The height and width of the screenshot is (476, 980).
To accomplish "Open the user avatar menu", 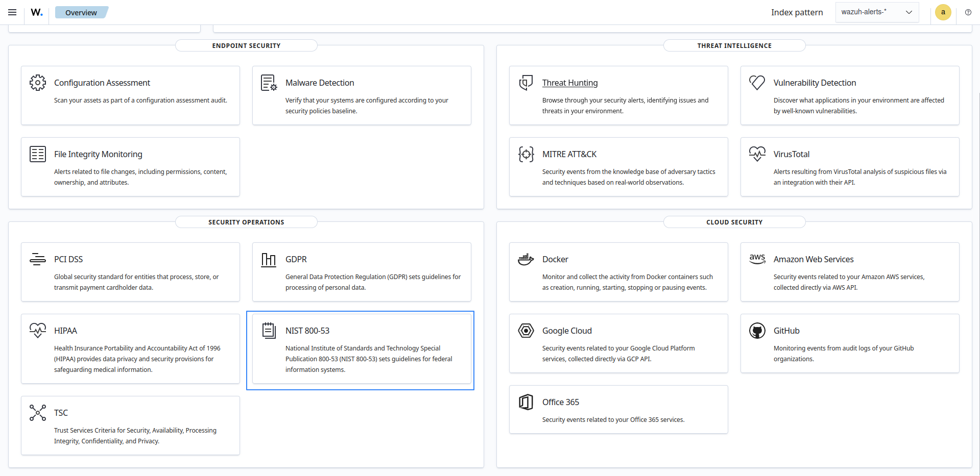I will click(943, 12).
